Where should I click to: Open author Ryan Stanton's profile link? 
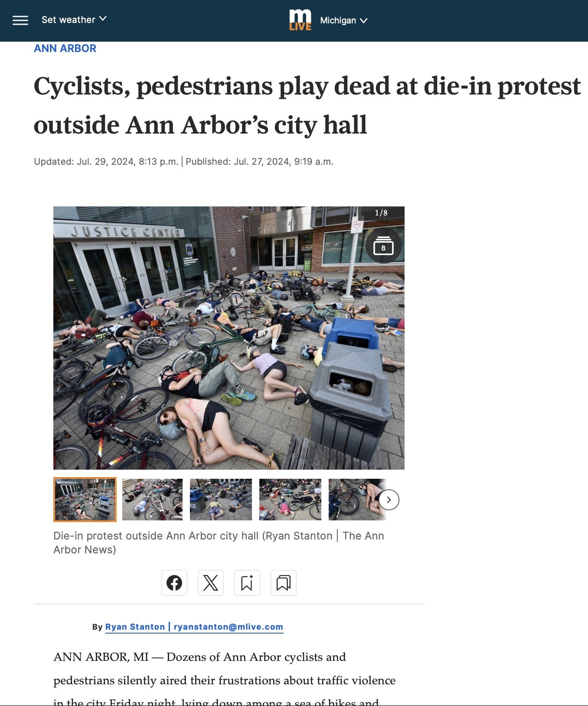click(135, 627)
